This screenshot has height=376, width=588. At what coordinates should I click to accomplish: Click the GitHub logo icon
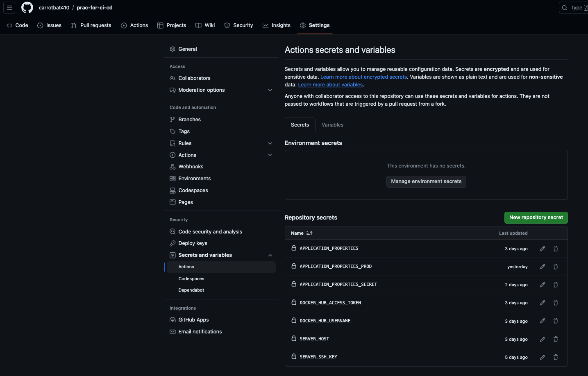coord(27,7)
